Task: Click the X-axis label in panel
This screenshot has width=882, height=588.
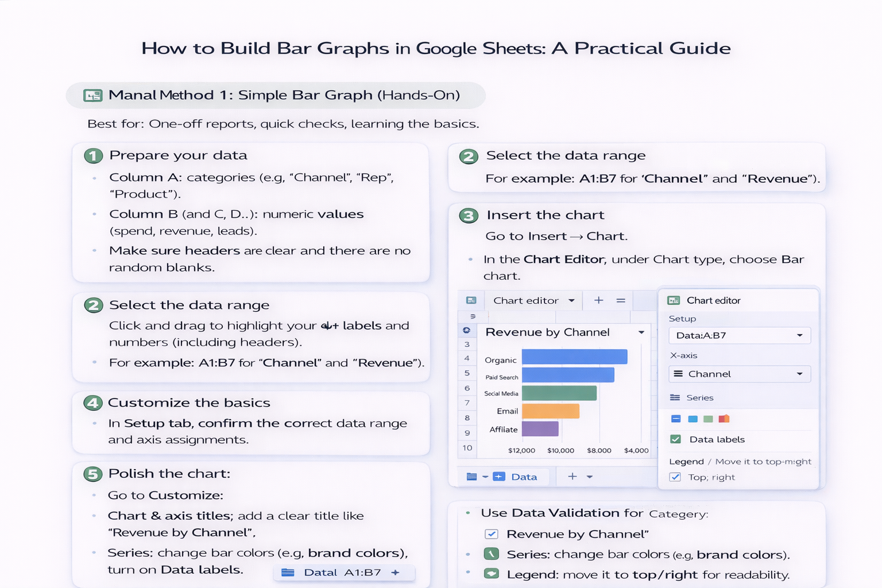Action: pyautogui.click(x=684, y=355)
